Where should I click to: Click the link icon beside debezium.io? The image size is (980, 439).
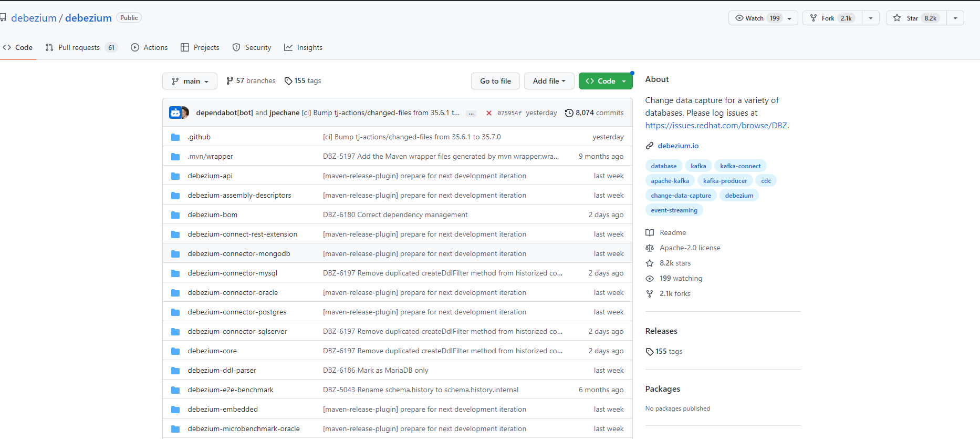click(650, 146)
